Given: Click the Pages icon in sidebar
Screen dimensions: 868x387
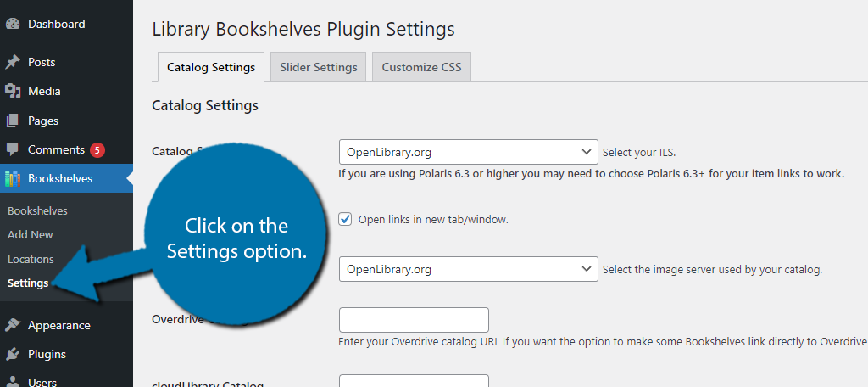Looking at the screenshot, I should click(13, 121).
